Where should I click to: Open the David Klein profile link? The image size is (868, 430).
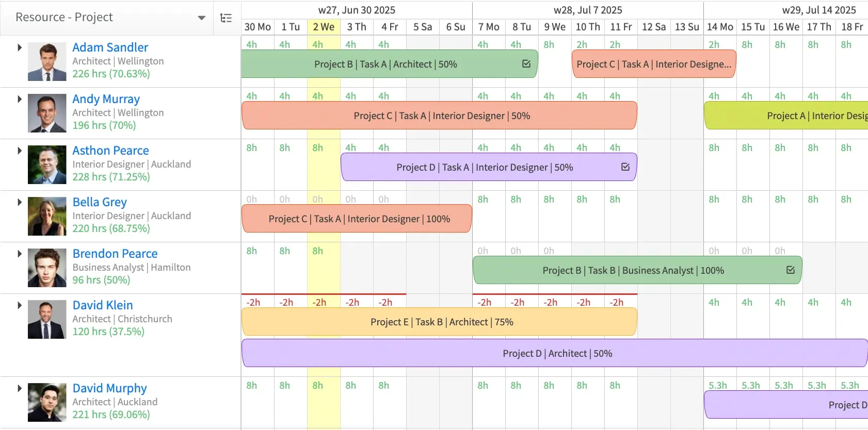102,305
